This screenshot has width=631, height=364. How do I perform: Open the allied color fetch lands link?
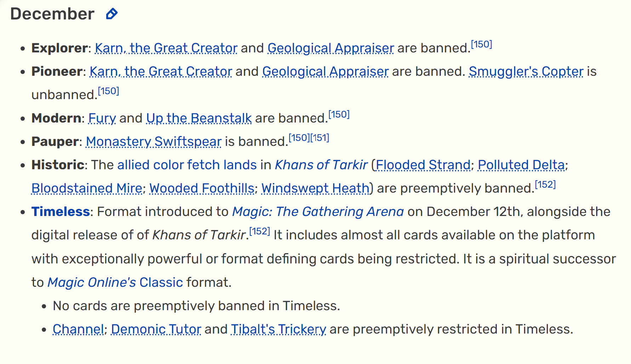tap(187, 165)
